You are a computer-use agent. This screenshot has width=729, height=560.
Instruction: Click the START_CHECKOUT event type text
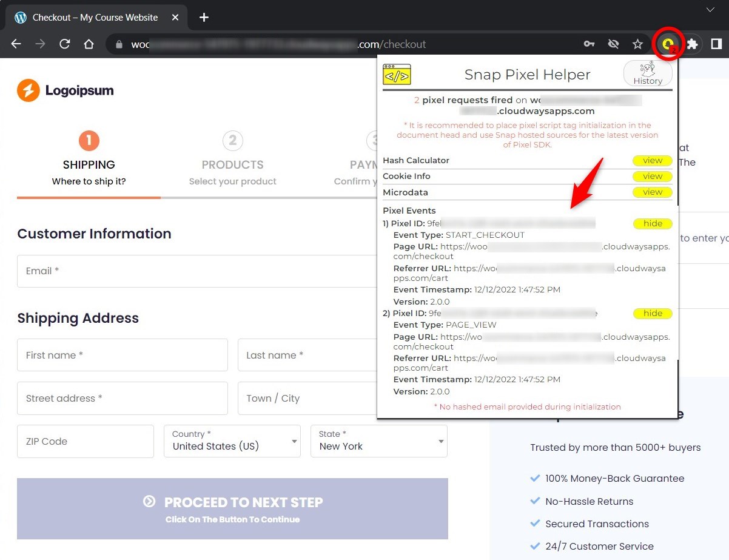[485, 235]
